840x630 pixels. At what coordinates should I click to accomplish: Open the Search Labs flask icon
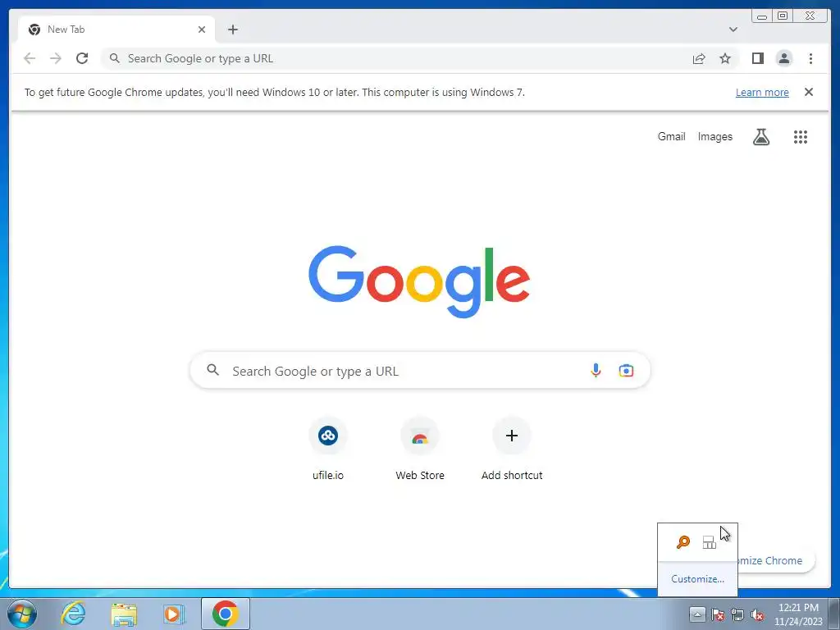pos(760,137)
